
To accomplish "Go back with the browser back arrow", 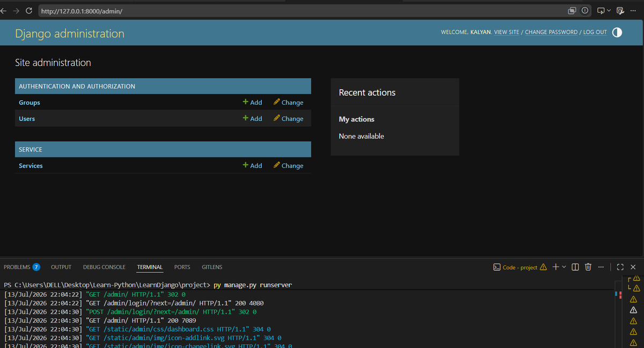I will (x=3, y=11).
